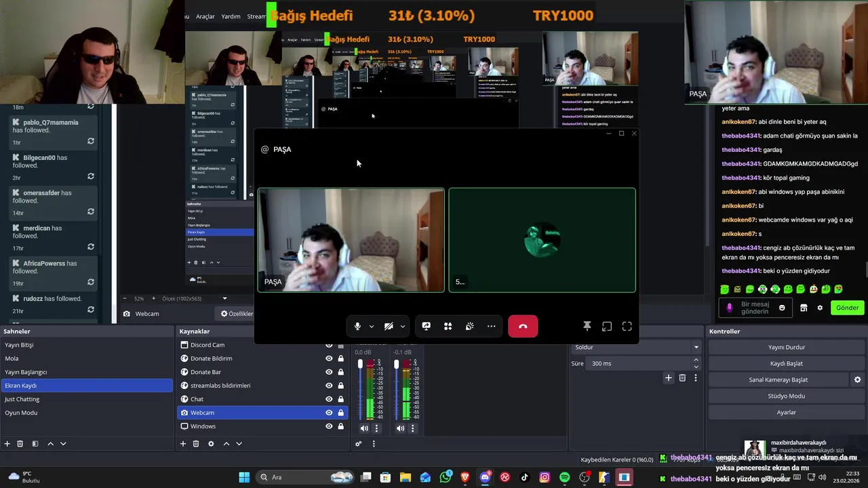Open advanced audio properties gears icon
The width and height of the screenshot is (868, 488).
pyautogui.click(x=359, y=444)
